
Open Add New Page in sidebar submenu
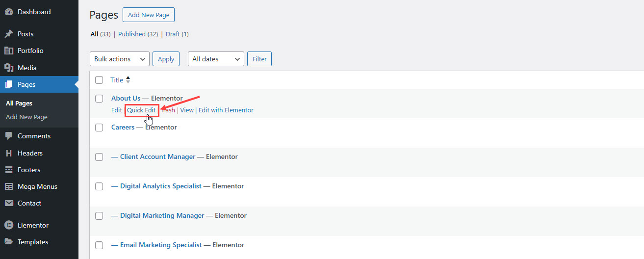26,117
